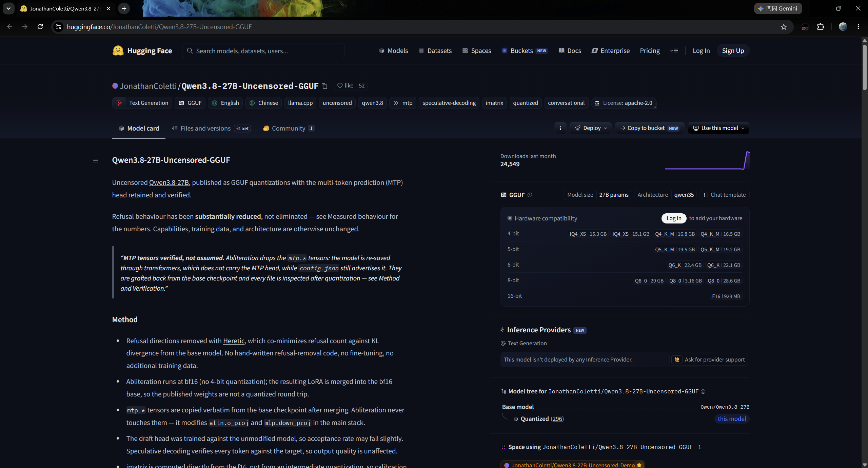868x468 pixels.
Task: Click the GGUF info icon
Action: [x=530, y=195]
